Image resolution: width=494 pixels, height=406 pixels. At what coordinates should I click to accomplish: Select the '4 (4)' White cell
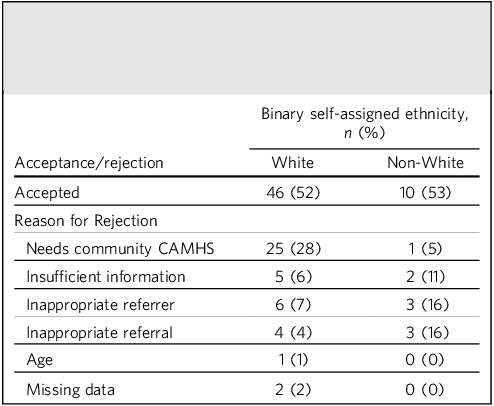[293, 333]
